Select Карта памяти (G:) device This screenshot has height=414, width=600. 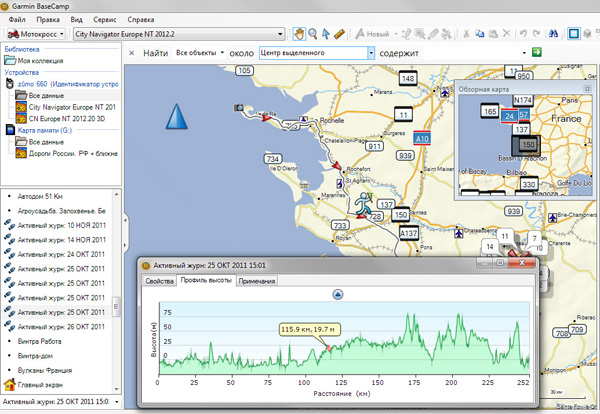point(39,130)
